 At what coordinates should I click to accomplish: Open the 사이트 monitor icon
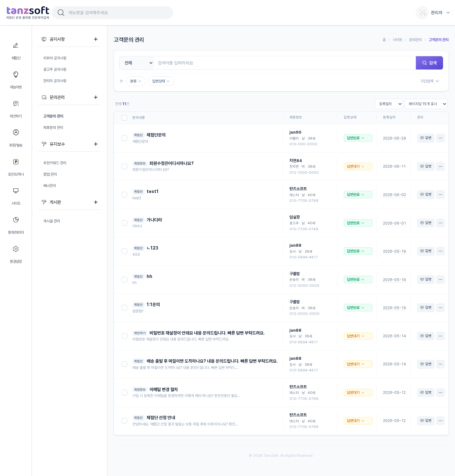point(16,191)
